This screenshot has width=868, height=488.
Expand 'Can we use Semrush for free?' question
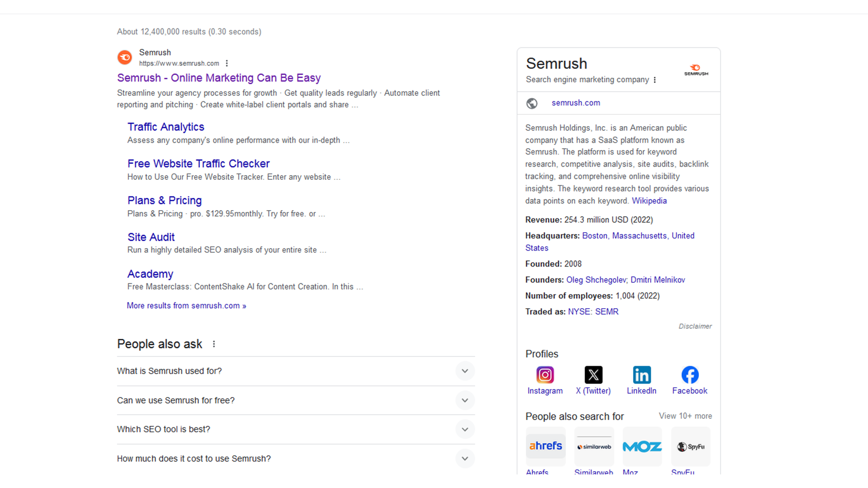coord(296,400)
